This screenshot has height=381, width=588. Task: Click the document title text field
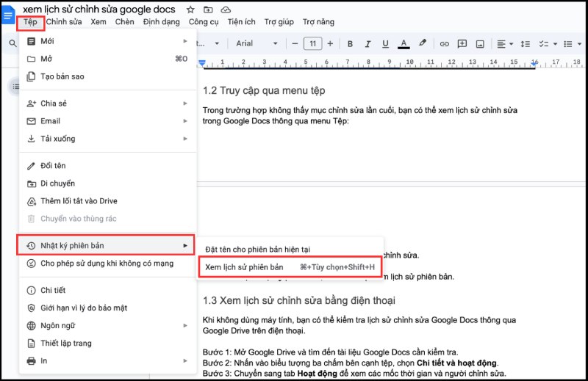[99, 10]
